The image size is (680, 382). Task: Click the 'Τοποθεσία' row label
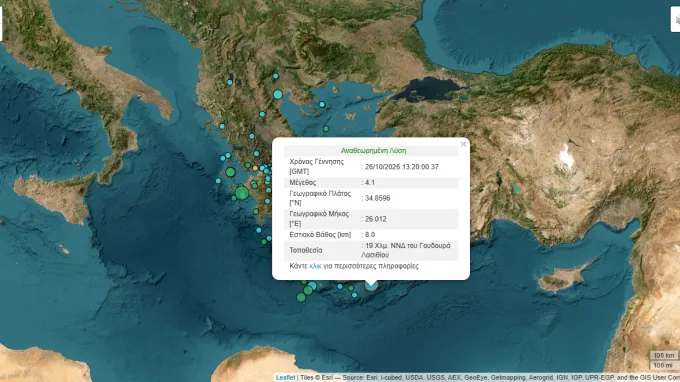(306, 250)
